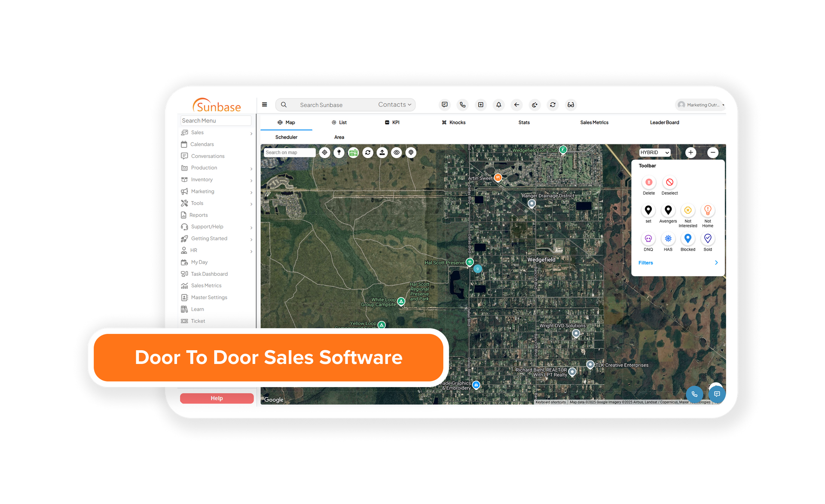The width and height of the screenshot is (825, 504).
Task: Click the broadcast signal icon on map
Action: coord(411,153)
